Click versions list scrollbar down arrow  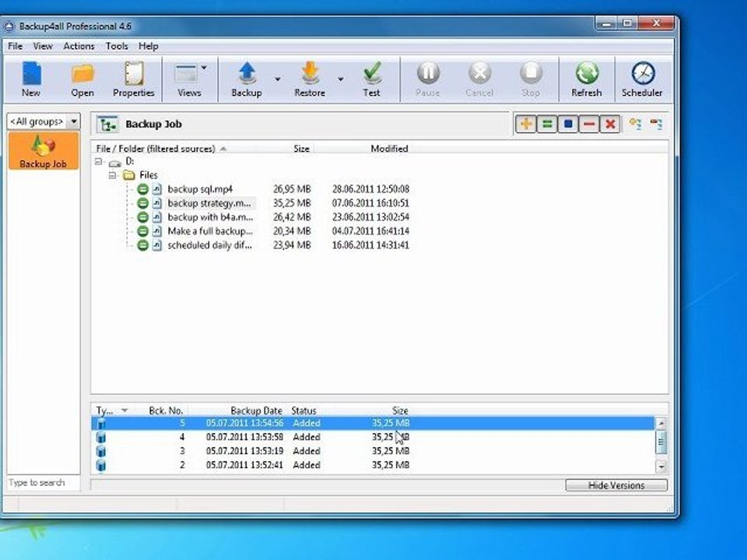pos(661,467)
